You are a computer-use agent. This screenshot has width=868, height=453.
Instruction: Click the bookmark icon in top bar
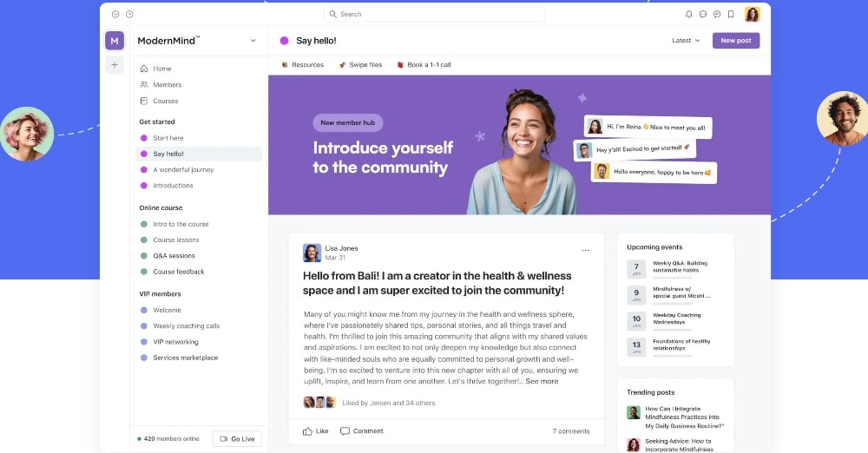(x=731, y=15)
